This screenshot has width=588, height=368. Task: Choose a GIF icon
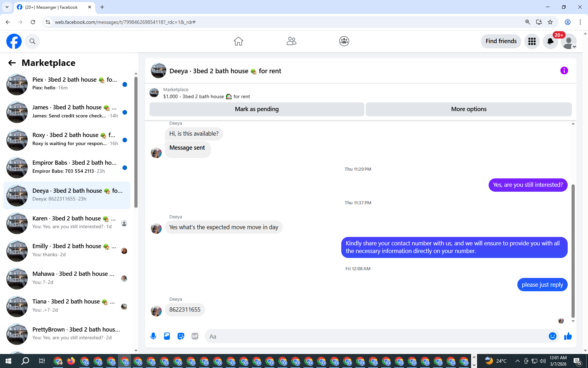coord(195,336)
